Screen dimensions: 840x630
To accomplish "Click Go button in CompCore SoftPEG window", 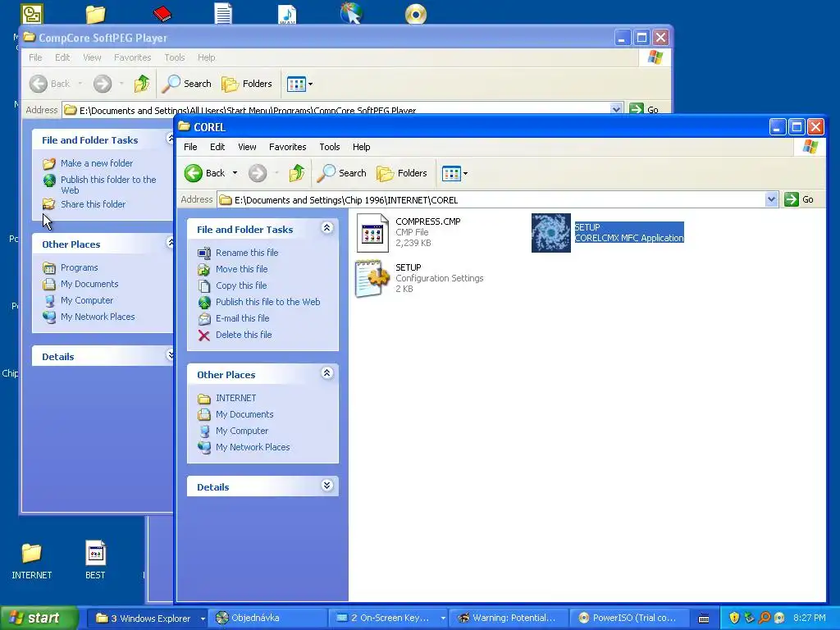I will pyautogui.click(x=644, y=109).
